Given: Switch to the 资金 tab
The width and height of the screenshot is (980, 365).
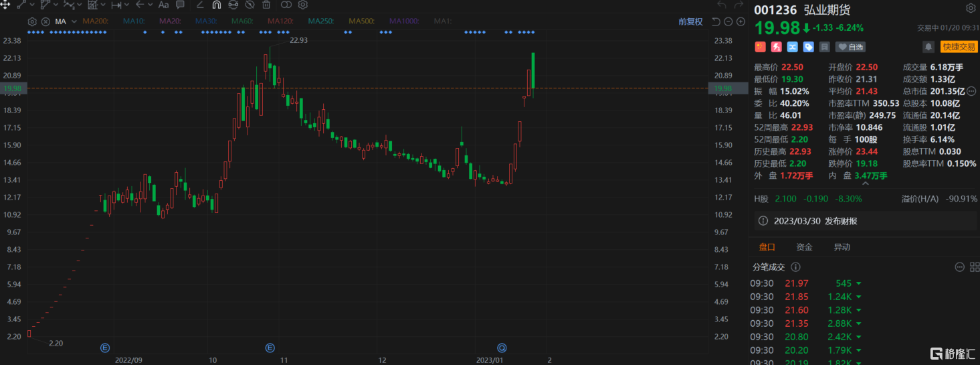Looking at the screenshot, I should click(x=804, y=247).
